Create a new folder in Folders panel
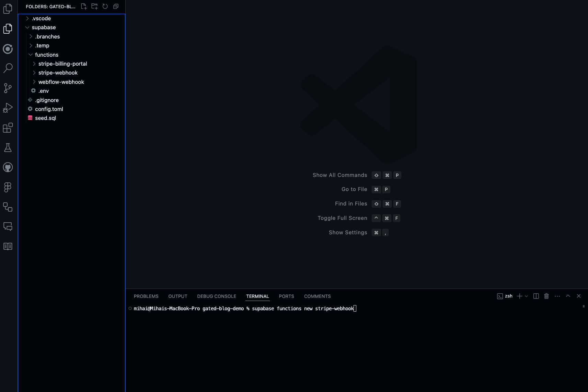This screenshot has width=588, height=392. pos(94,6)
